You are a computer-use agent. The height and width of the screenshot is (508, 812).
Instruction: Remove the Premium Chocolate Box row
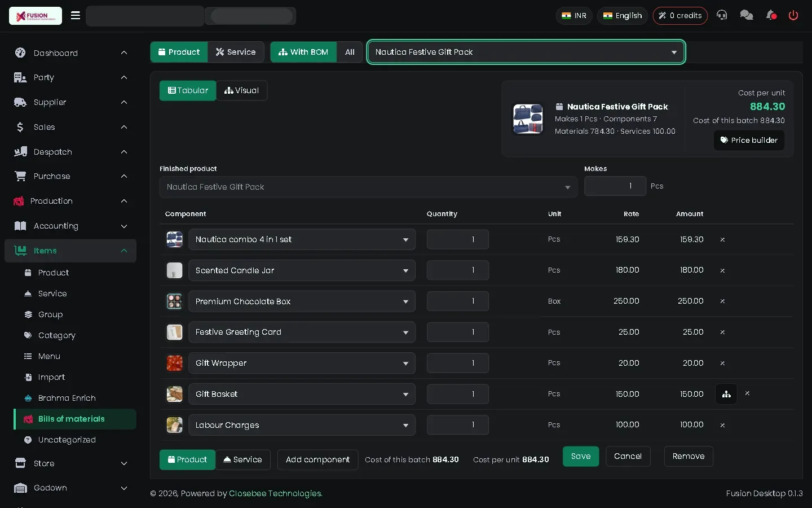722,301
